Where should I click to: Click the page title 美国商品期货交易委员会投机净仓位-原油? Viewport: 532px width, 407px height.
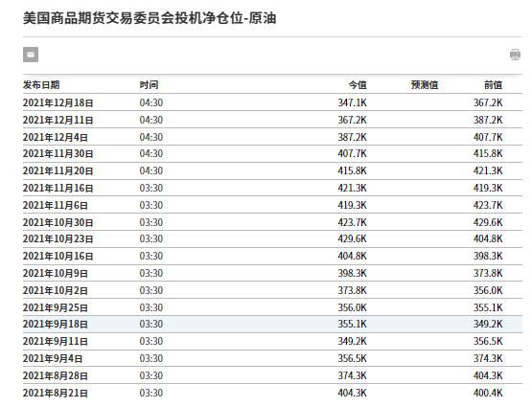coord(150,18)
